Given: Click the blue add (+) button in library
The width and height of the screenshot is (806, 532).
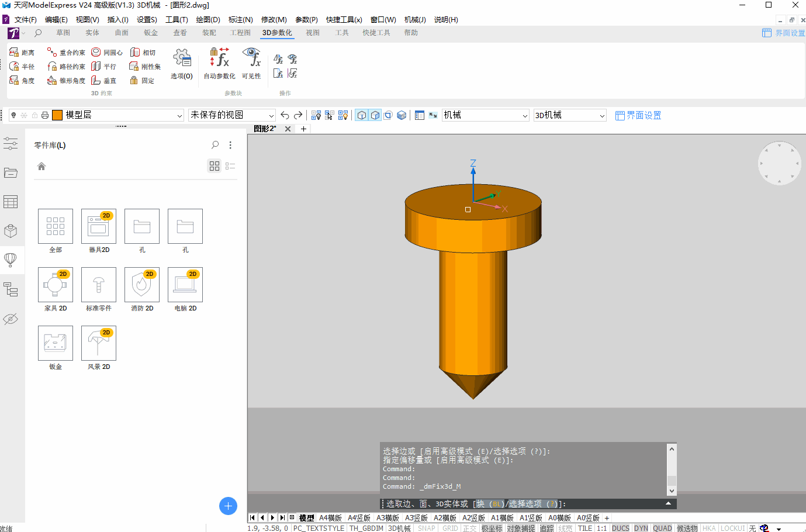Looking at the screenshot, I should (x=228, y=506).
